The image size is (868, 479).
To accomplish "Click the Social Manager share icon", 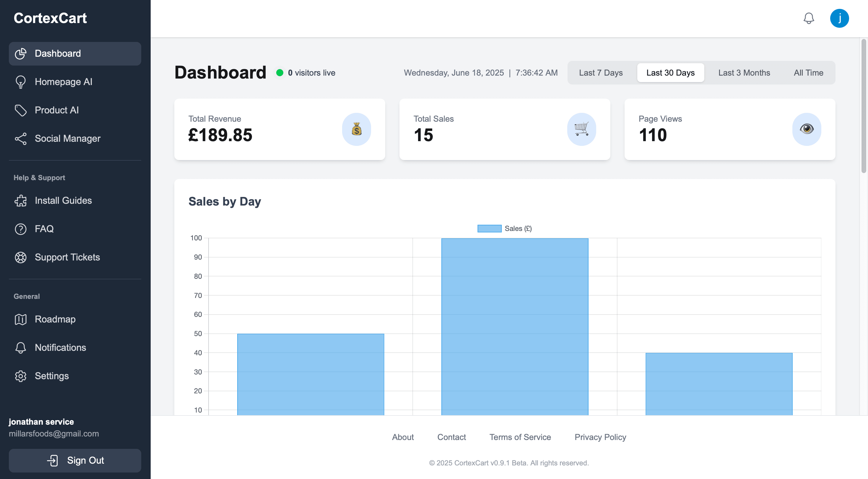I will (21, 139).
